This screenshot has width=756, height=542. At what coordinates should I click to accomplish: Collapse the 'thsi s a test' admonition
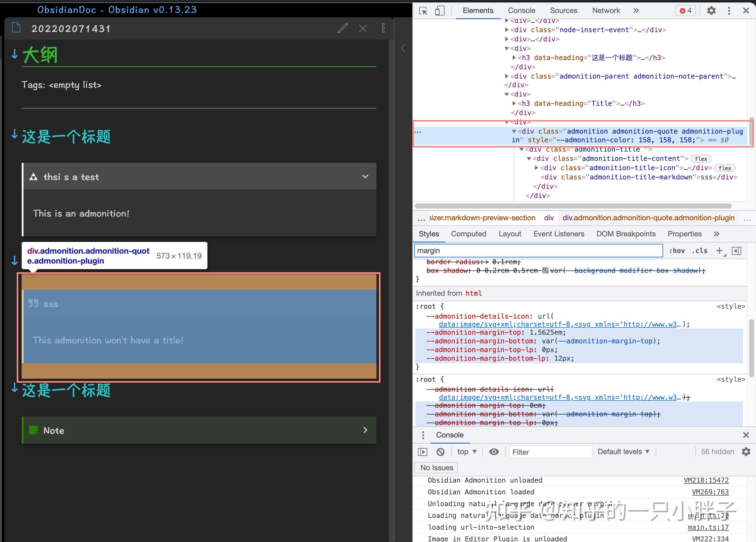(365, 177)
